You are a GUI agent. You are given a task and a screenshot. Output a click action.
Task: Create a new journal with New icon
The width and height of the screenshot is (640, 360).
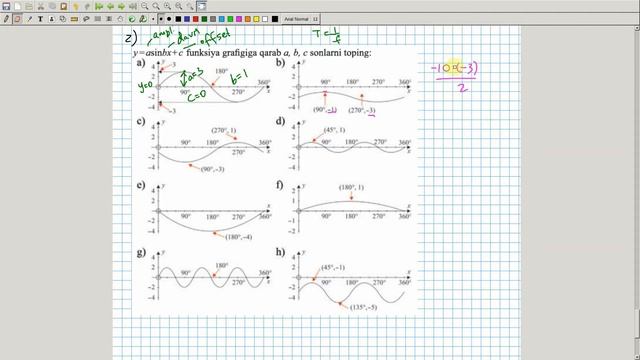(x=18, y=7)
